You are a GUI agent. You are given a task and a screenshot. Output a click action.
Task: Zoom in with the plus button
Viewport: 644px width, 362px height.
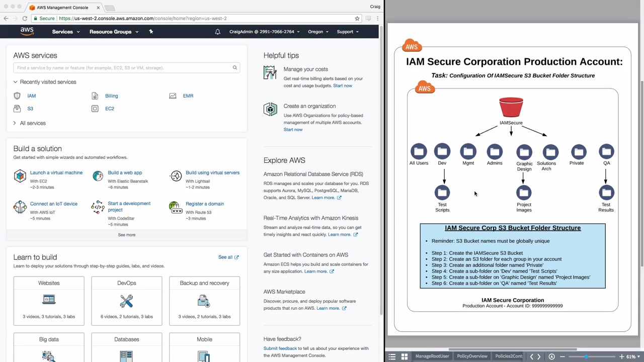622,356
